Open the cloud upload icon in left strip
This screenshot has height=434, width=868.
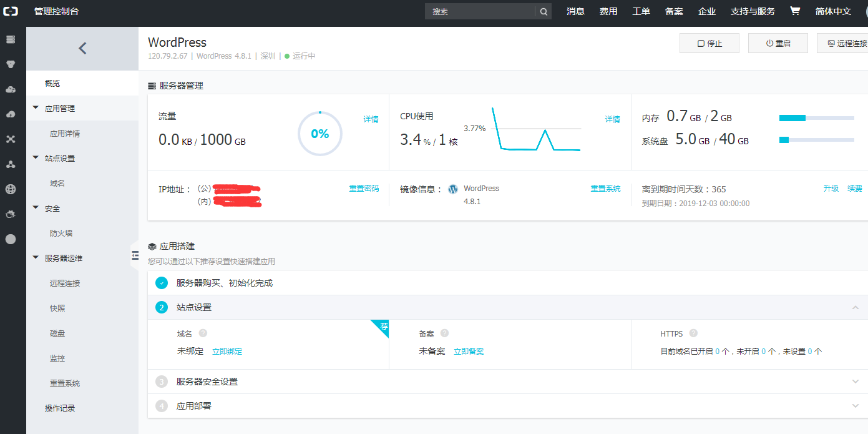pyautogui.click(x=11, y=114)
